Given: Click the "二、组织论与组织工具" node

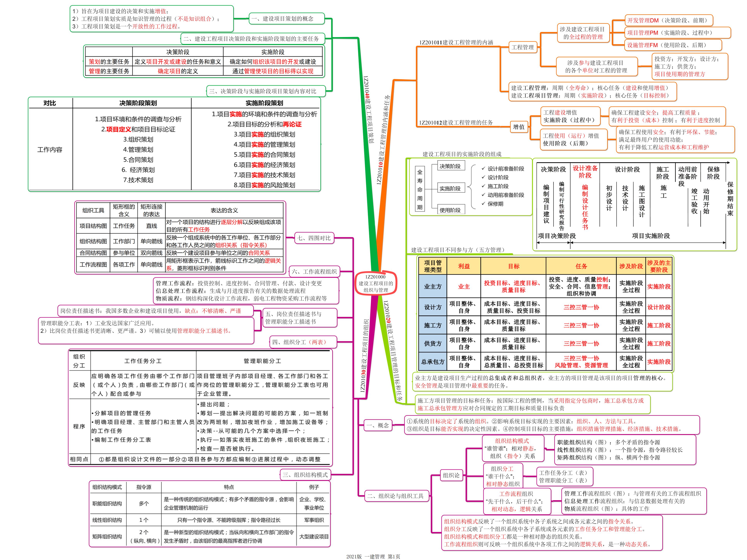Looking at the screenshot, I should pyautogui.click(x=396, y=496).
